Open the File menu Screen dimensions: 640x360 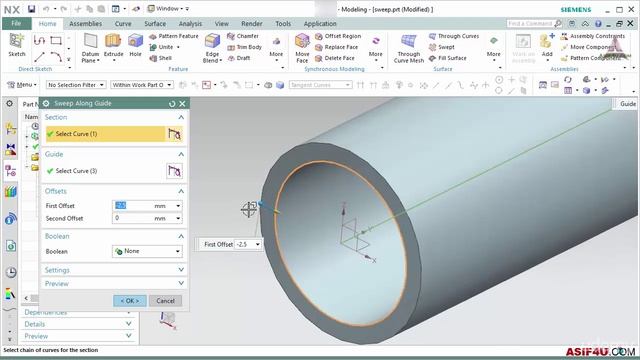pos(16,23)
